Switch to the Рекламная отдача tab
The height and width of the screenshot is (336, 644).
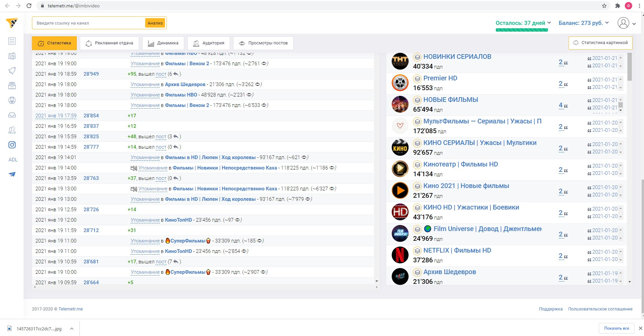click(x=109, y=43)
